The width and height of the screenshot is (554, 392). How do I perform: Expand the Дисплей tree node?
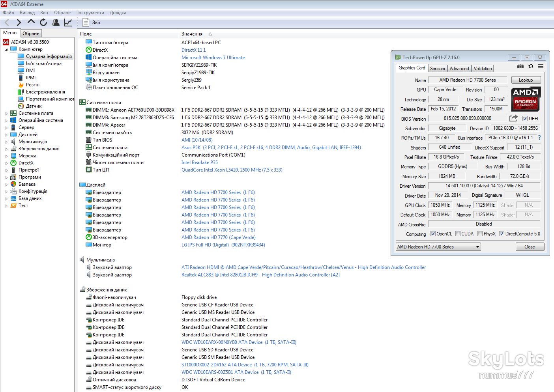6,135
